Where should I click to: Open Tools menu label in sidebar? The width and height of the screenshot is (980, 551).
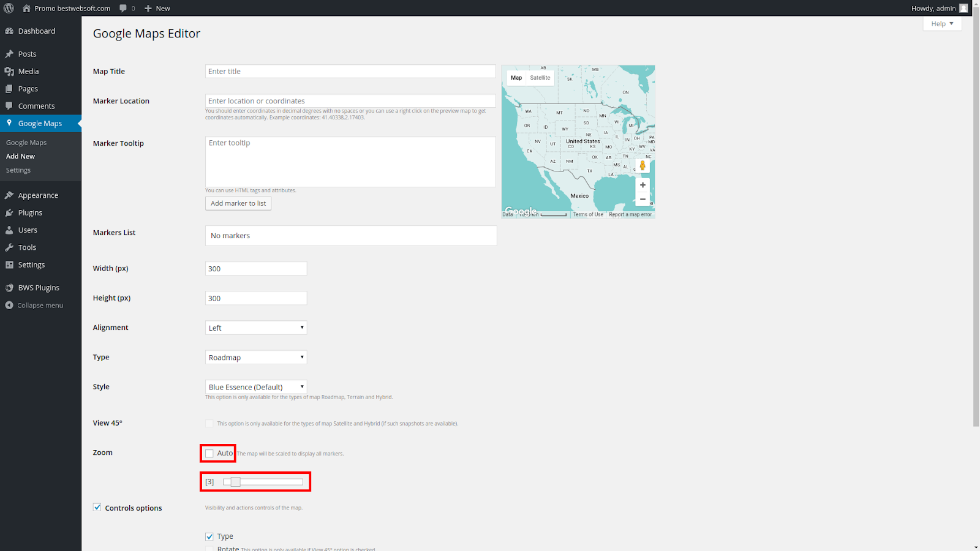click(27, 247)
